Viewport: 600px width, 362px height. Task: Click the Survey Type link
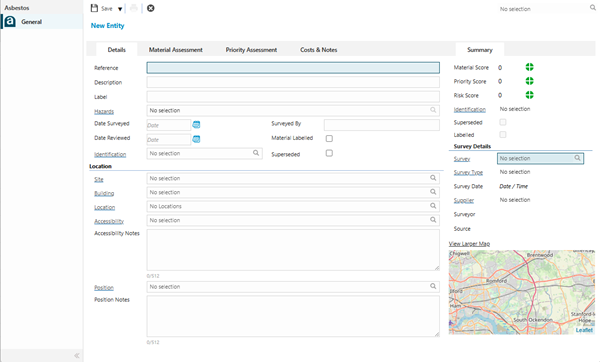click(x=468, y=173)
